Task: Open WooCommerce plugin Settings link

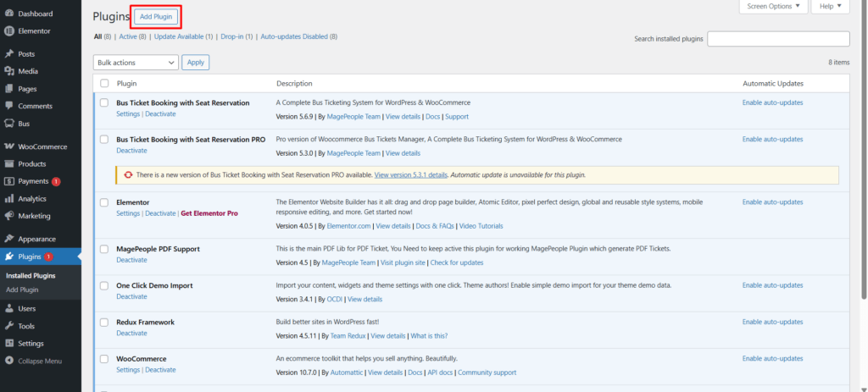Action: click(128, 370)
